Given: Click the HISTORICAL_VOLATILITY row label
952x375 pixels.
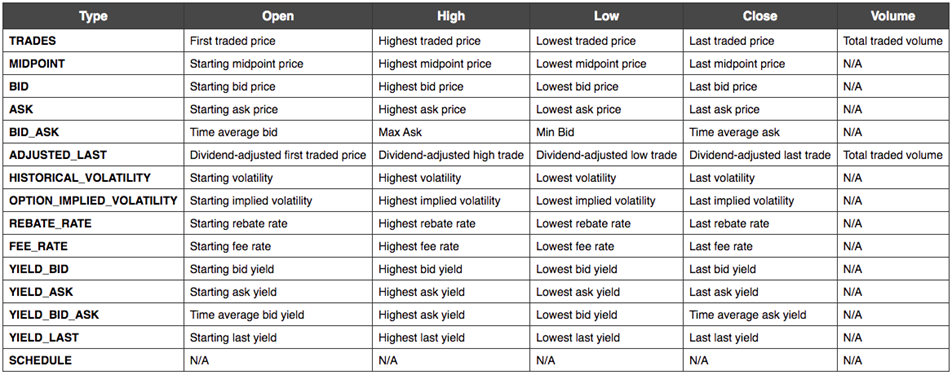Looking at the screenshot, I should pos(94,178).
